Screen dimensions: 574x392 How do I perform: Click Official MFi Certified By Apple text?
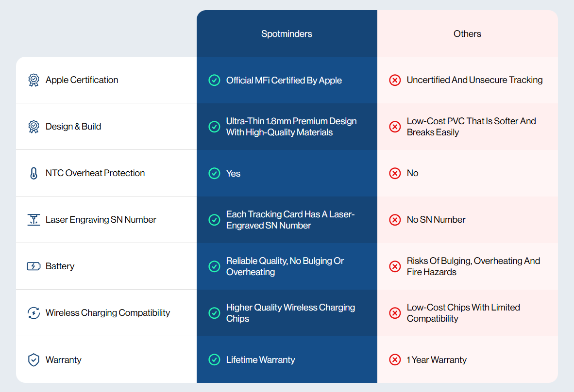pyautogui.click(x=284, y=81)
